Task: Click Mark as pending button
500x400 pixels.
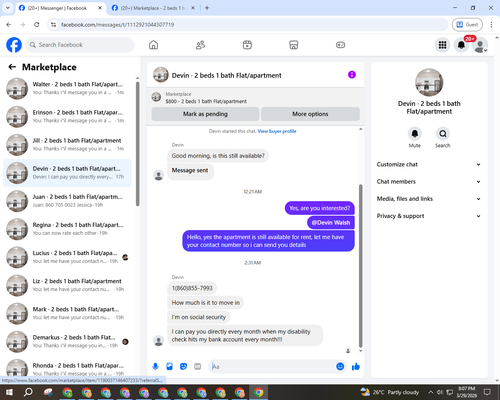Action: (x=205, y=114)
